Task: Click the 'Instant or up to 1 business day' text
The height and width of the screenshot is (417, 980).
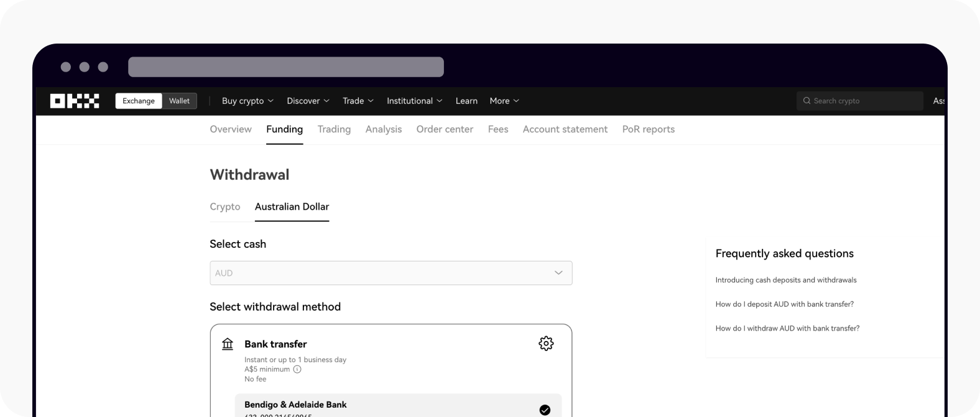Action: point(295,360)
